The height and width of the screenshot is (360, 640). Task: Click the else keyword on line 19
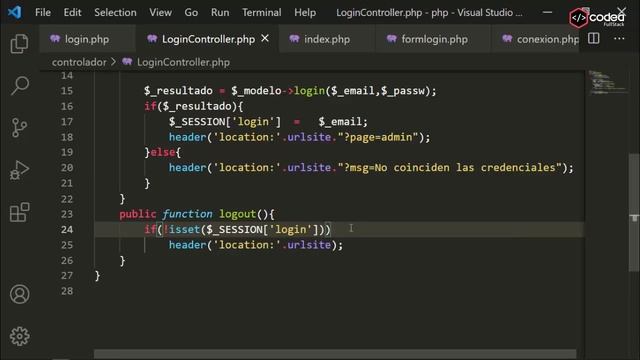163,152
